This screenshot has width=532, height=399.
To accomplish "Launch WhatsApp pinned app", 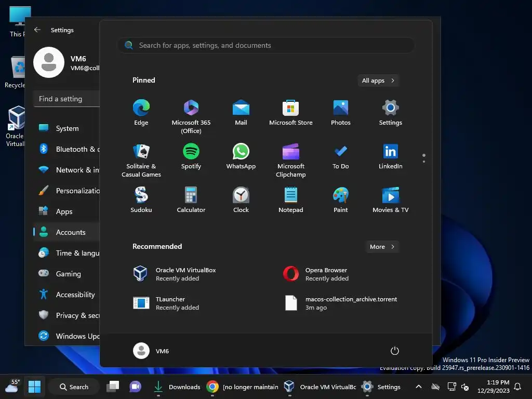I will point(241,156).
